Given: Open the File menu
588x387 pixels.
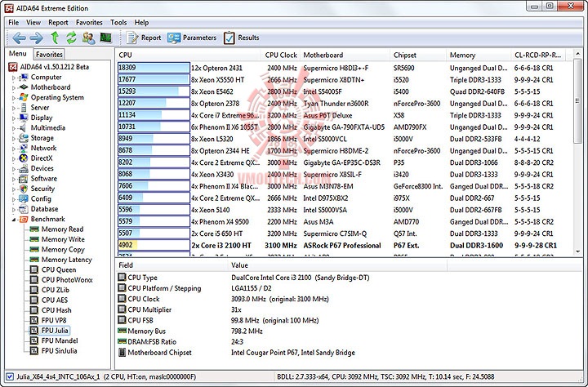Looking at the screenshot, I should click(x=14, y=23).
